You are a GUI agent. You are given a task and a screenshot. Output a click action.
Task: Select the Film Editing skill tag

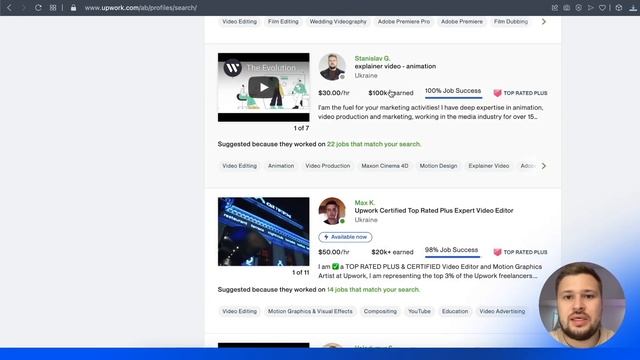283,22
